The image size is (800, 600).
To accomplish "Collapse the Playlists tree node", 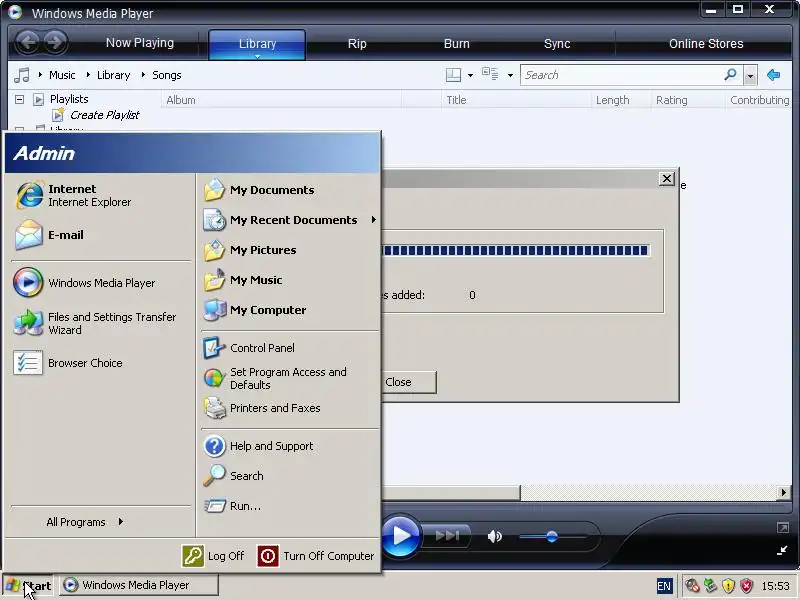I will pos(19,99).
